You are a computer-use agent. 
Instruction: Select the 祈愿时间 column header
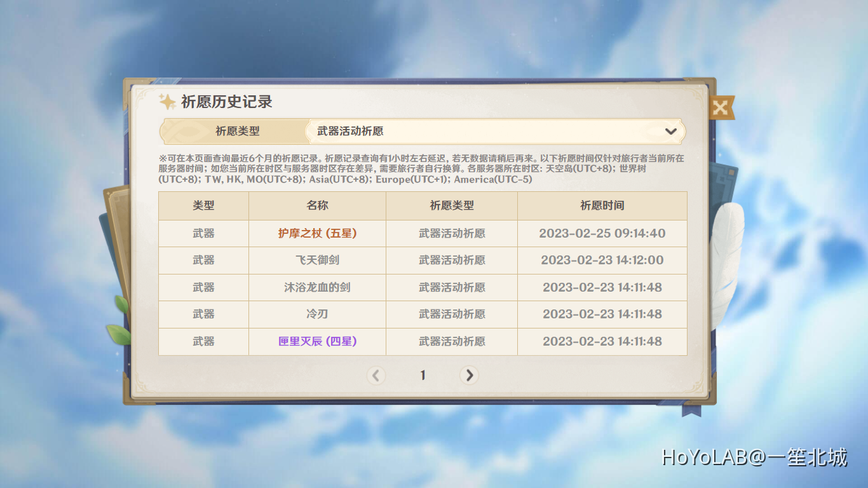pyautogui.click(x=602, y=205)
